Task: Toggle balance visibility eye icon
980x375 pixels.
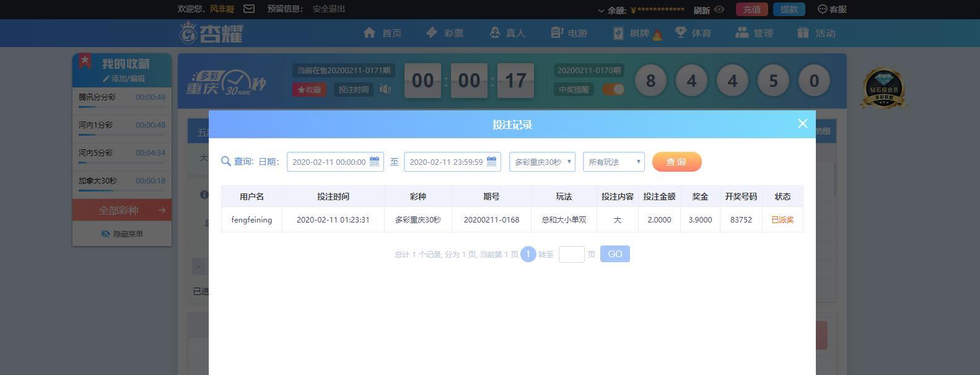Action: point(719,9)
